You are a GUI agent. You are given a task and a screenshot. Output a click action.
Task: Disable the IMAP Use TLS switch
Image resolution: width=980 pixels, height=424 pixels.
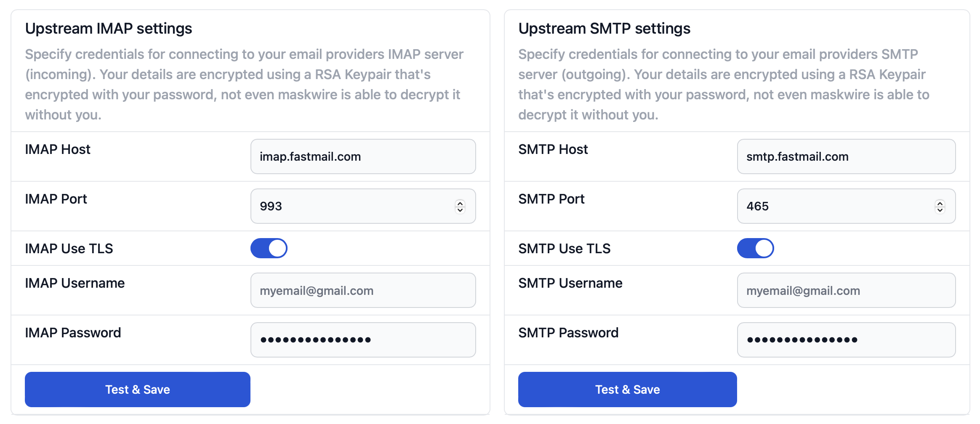click(x=269, y=248)
